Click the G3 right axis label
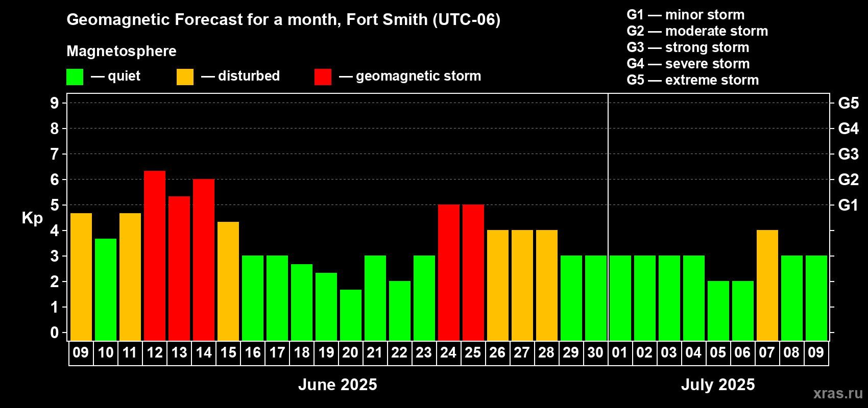 tap(849, 154)
